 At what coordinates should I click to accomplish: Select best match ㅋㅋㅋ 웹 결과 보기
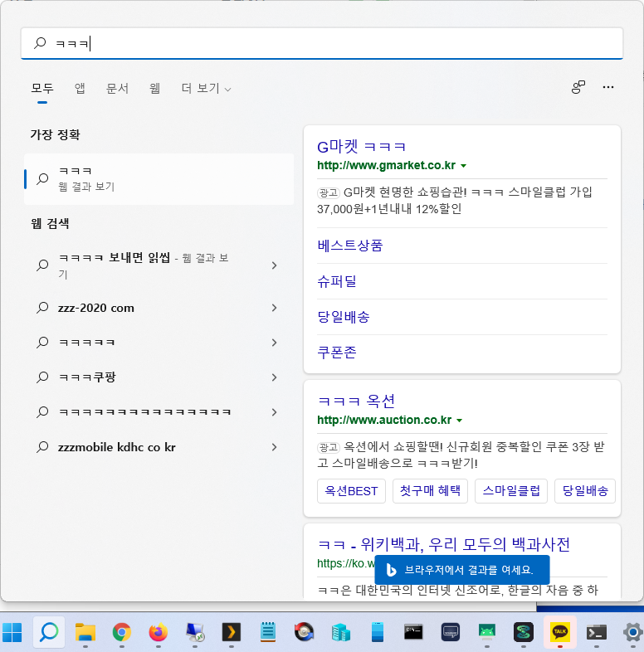pos(159,179)
